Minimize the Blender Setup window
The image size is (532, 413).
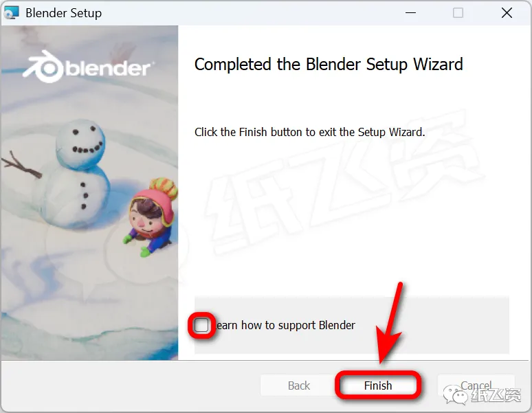(410, 13)
